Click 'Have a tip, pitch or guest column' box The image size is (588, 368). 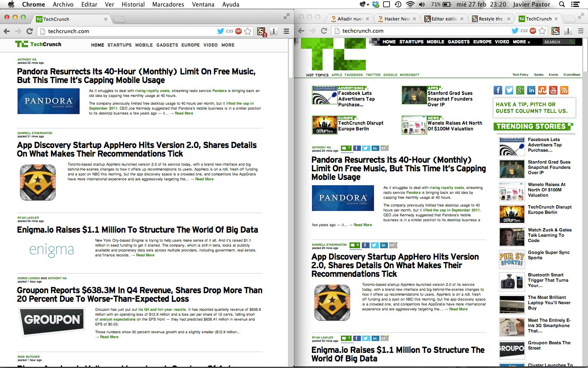point(534,108)
